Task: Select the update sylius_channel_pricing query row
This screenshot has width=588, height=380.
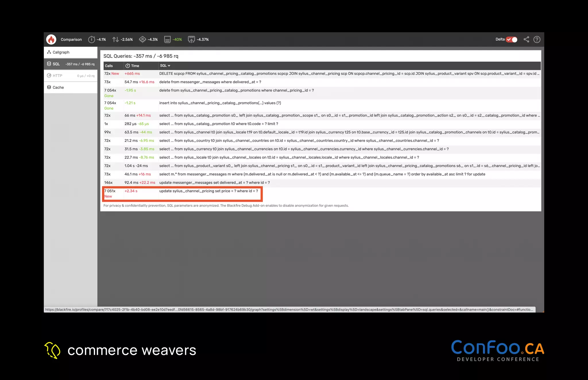Action: pyautogui.click(x=208, y=191)
